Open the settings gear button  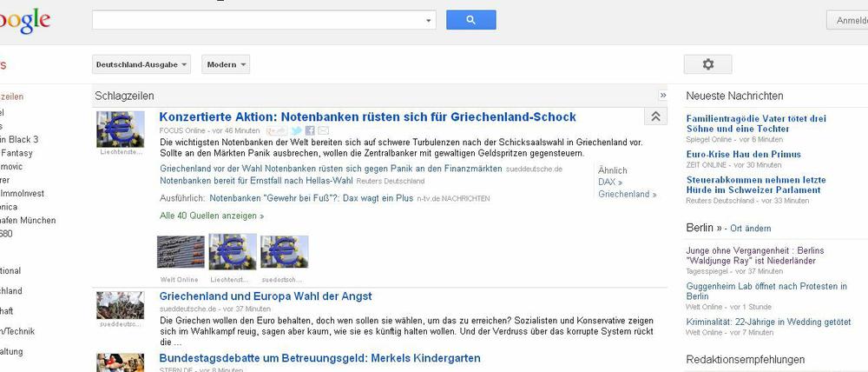tap(707, 64)
